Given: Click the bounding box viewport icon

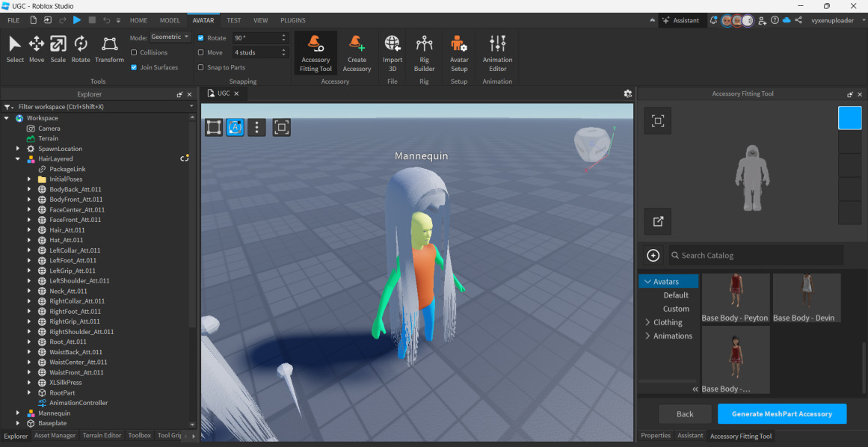Looking at the screenshot, I should coord(214,127).
